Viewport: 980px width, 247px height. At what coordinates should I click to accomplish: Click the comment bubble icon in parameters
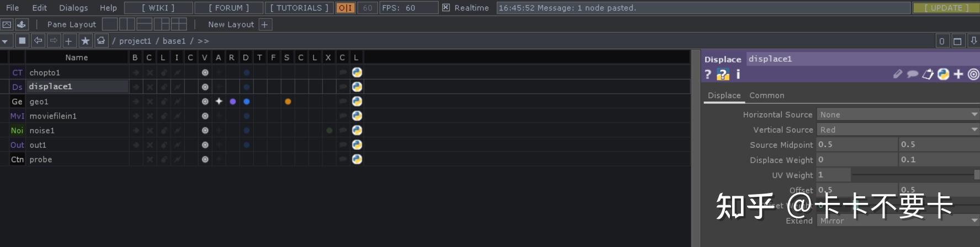(x=913, y=74)
